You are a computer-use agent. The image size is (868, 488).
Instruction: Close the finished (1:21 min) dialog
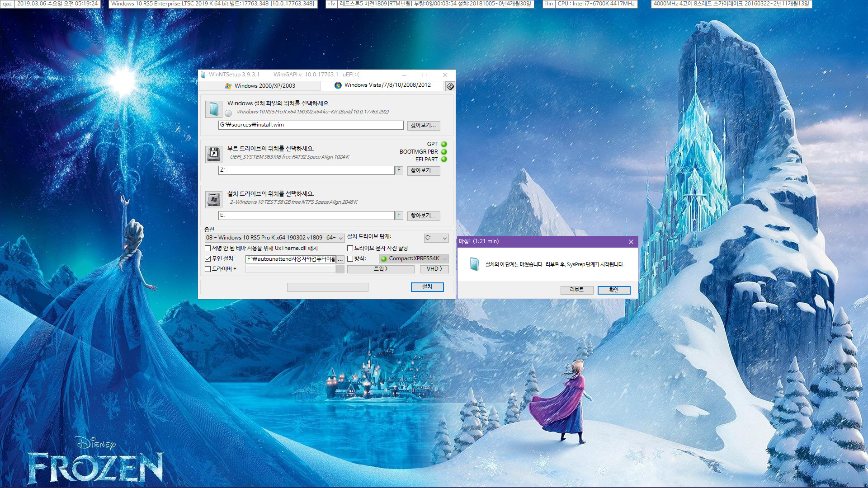631,242
